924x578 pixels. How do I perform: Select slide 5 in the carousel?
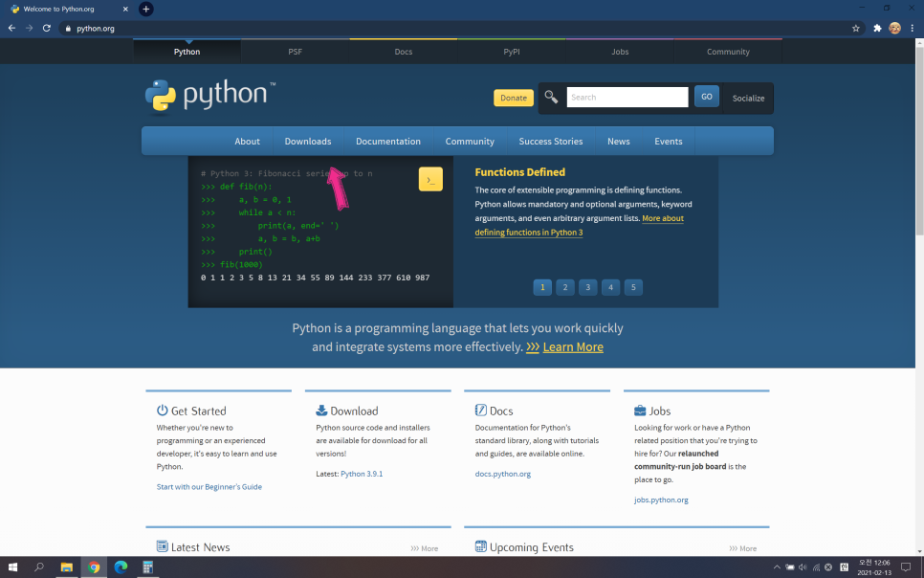pyautogui.click(x=633, y=287)
